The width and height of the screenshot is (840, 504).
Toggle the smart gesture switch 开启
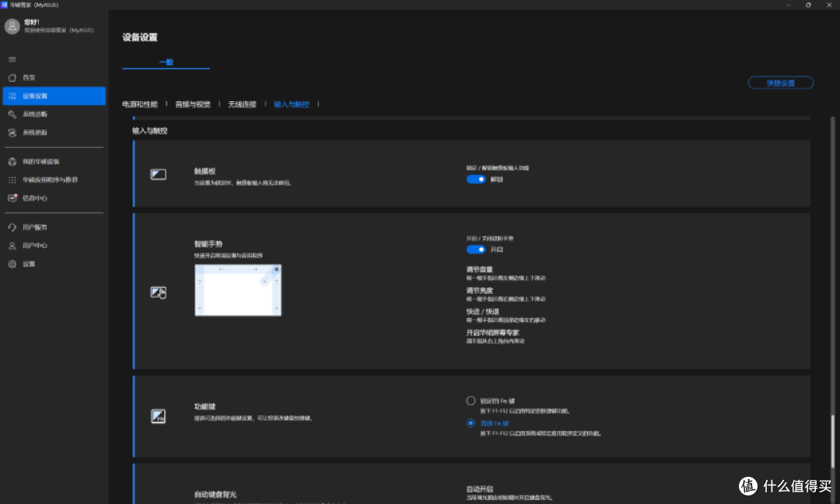tap(476, 249)
